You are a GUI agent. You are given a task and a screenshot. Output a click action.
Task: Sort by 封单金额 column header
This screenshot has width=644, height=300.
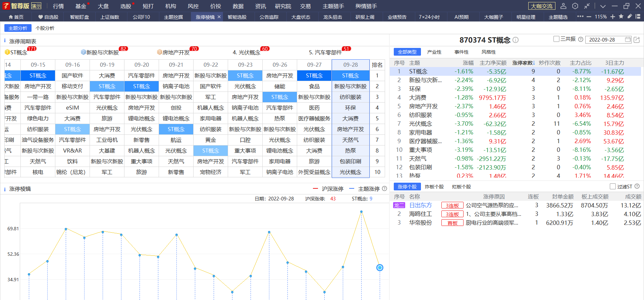tap(563, 196)
